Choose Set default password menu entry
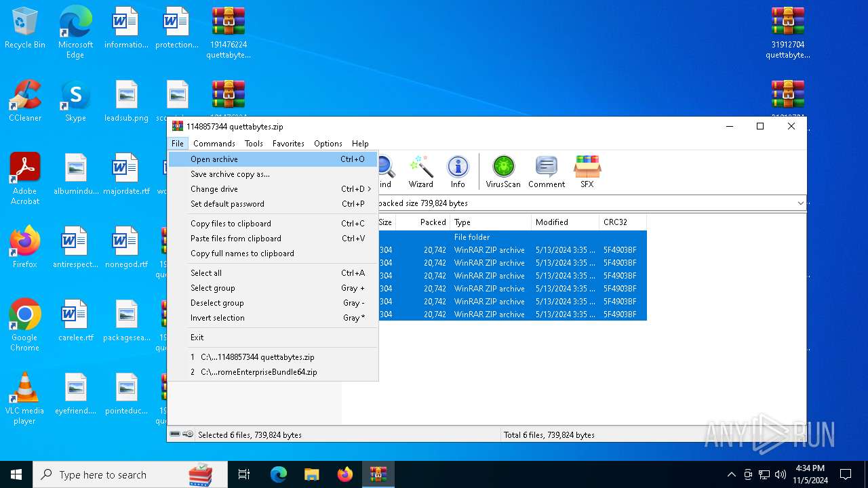 click(x=272, y=204)
